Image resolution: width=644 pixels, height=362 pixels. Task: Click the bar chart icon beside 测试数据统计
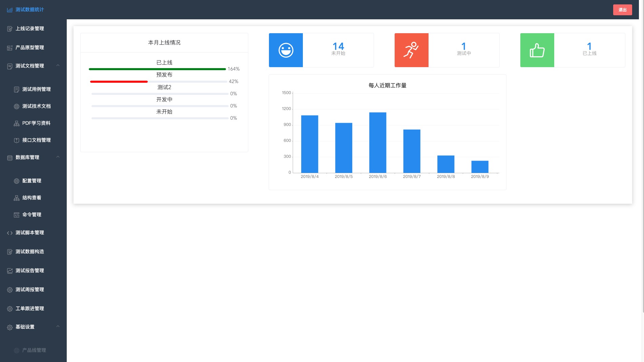[x=10, y=10]
